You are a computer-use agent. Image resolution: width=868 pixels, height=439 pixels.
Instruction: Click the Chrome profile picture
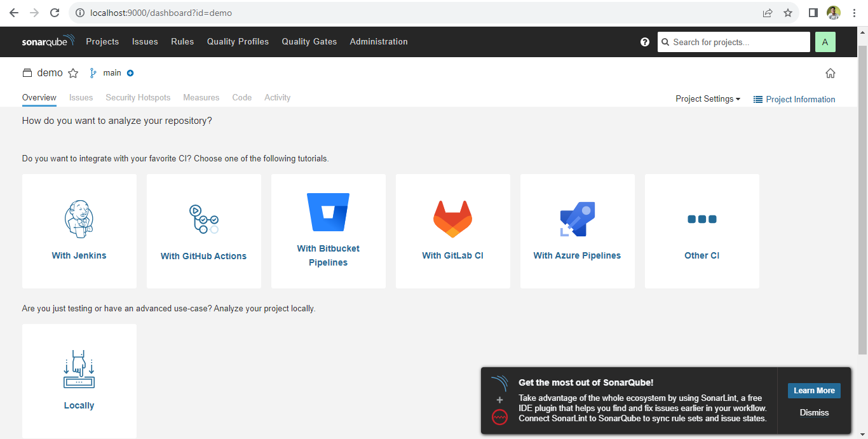(833, 13)
